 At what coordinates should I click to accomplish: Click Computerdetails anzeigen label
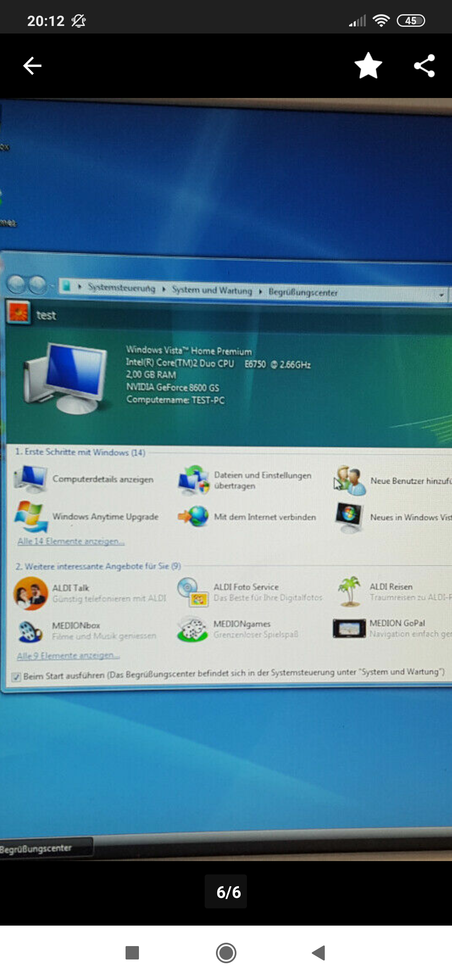tap(103, 479)
